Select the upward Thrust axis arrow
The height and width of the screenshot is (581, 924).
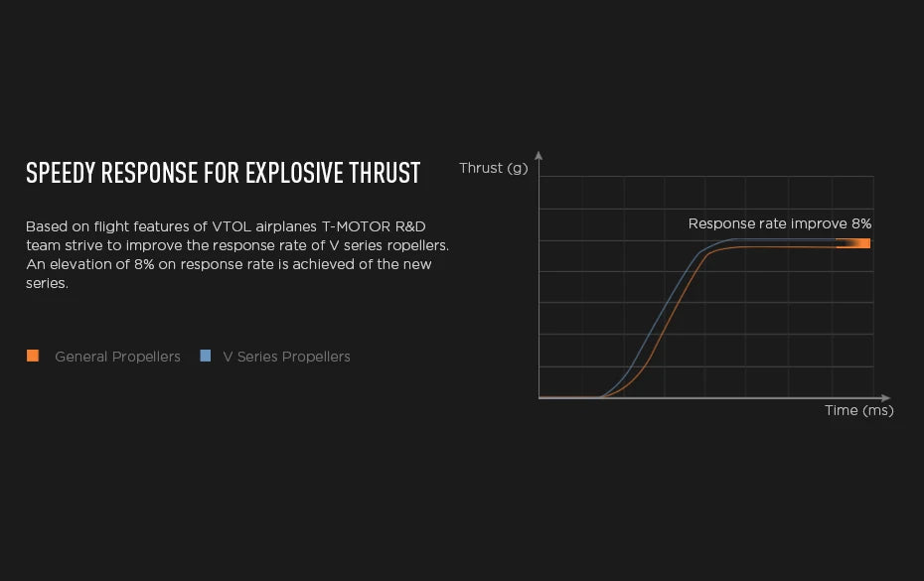pos(539,157)
